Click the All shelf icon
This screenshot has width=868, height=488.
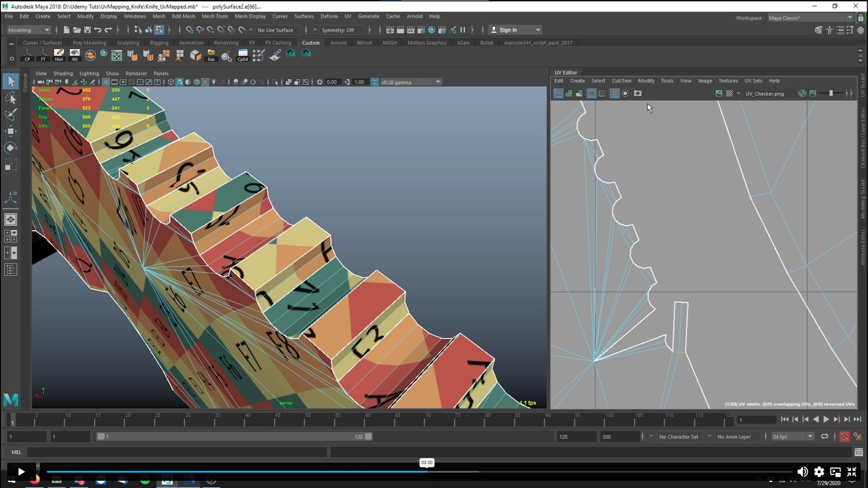(75, 55)
